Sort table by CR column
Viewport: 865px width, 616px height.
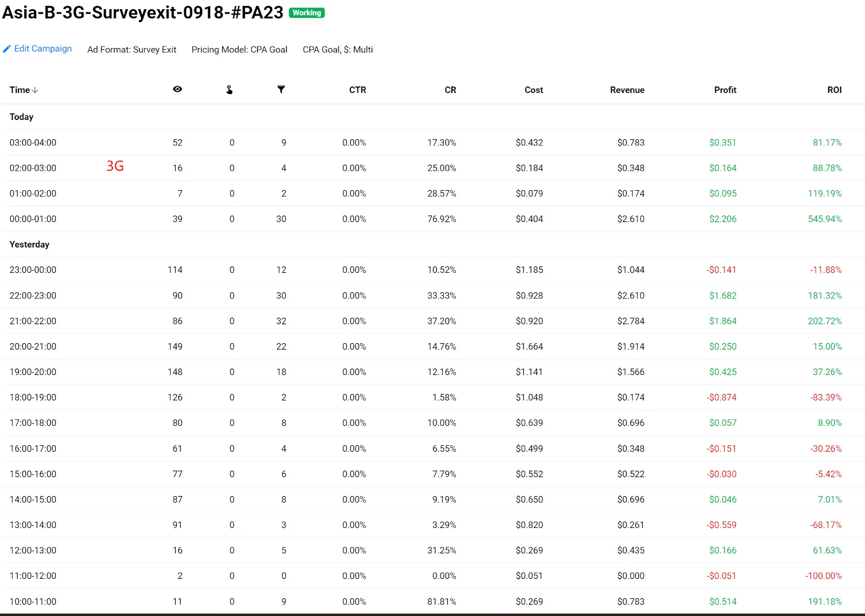point(450,90)
